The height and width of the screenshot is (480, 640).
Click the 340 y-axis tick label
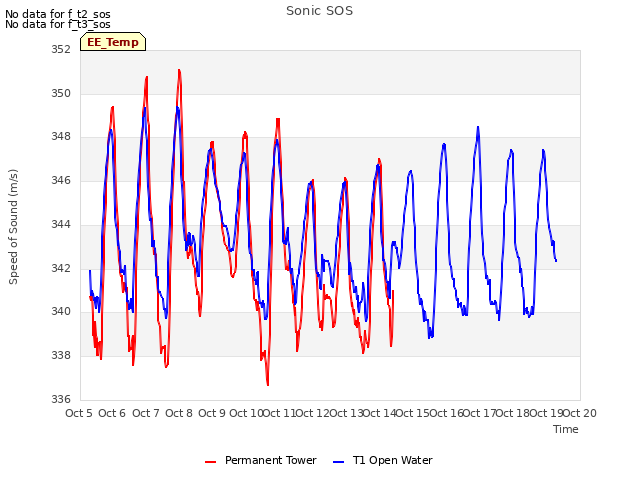(x=61, y=311)
